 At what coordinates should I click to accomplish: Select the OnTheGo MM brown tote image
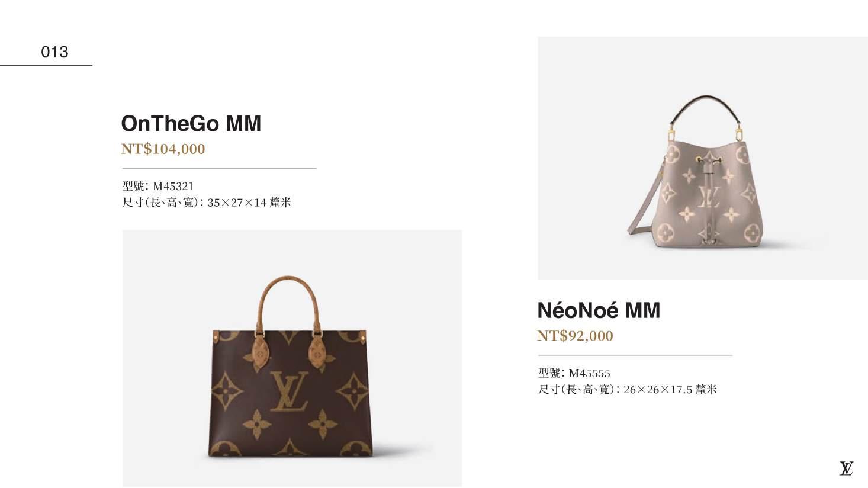pyautogui.click(x=292, y=358)
